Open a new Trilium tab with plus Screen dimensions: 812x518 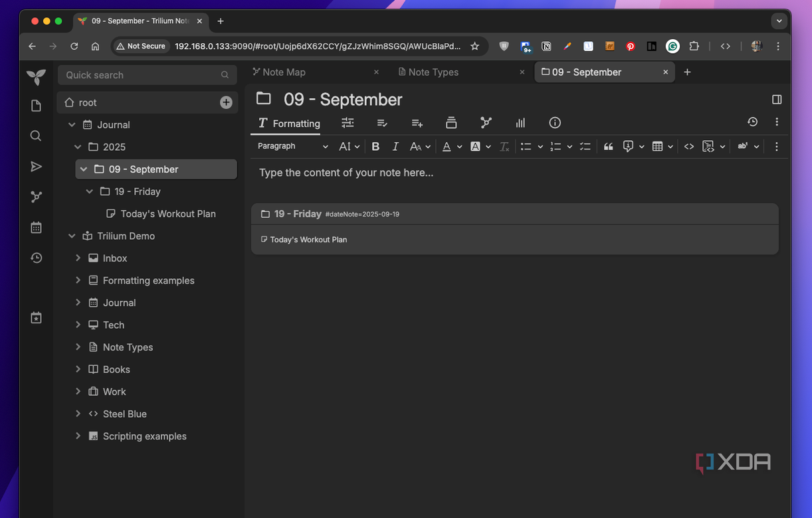(687, 72)
